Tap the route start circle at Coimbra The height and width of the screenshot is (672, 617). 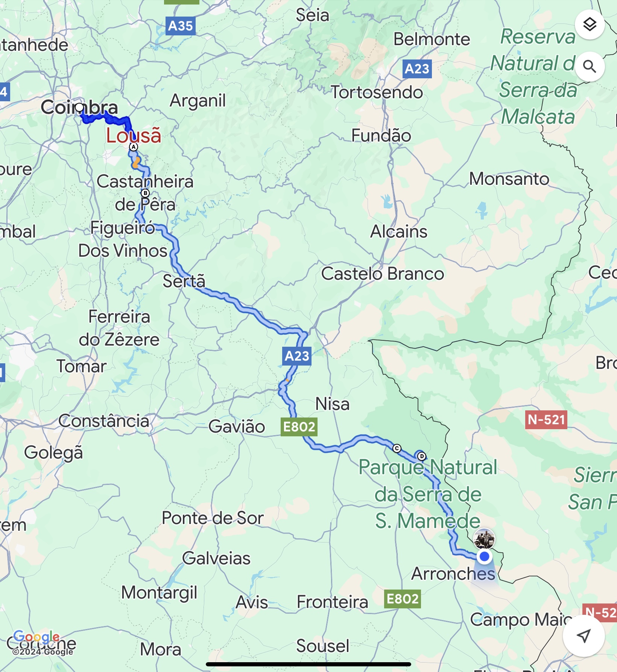79,108
